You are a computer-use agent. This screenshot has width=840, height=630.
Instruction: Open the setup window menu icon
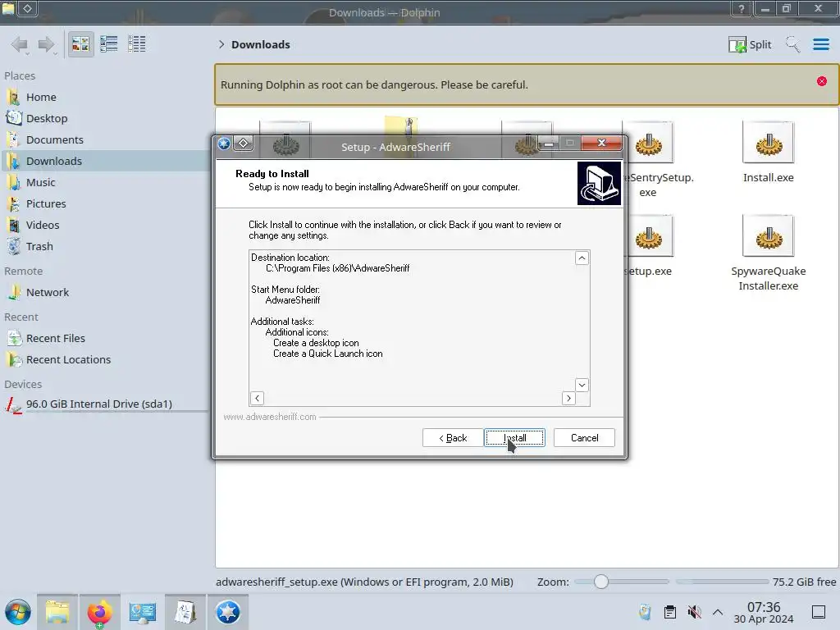tap(224, 144)
